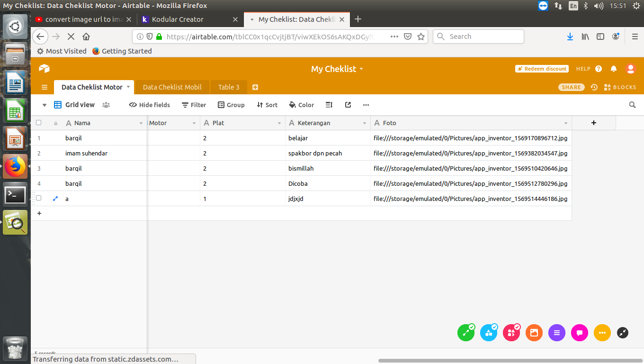Click the Redeem discount button

tap(541, 69)
